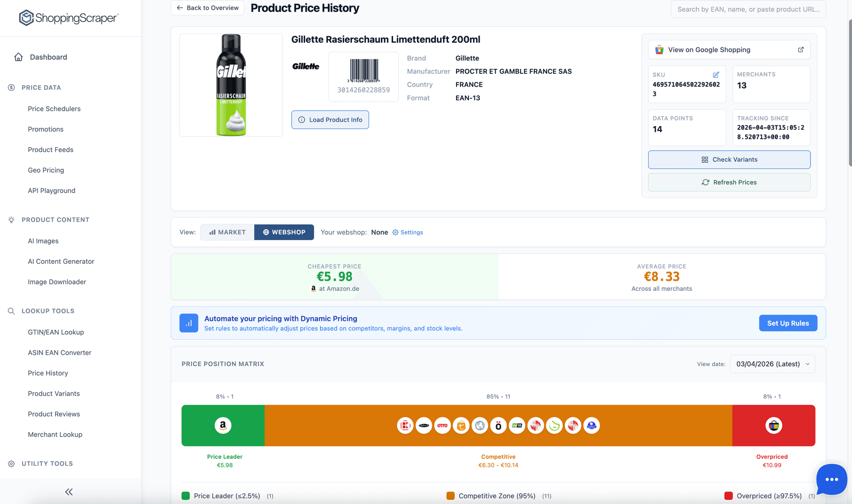Viewport: 852px width, 504px height.
Task: Click the black Ö merchant icon
Action: click(x=498, y=425)
